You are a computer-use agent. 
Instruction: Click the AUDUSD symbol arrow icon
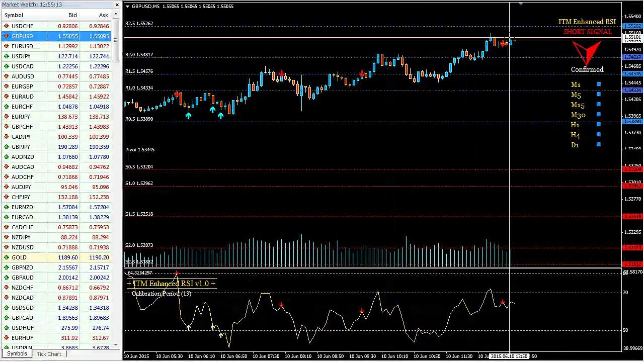coord(6,76)
